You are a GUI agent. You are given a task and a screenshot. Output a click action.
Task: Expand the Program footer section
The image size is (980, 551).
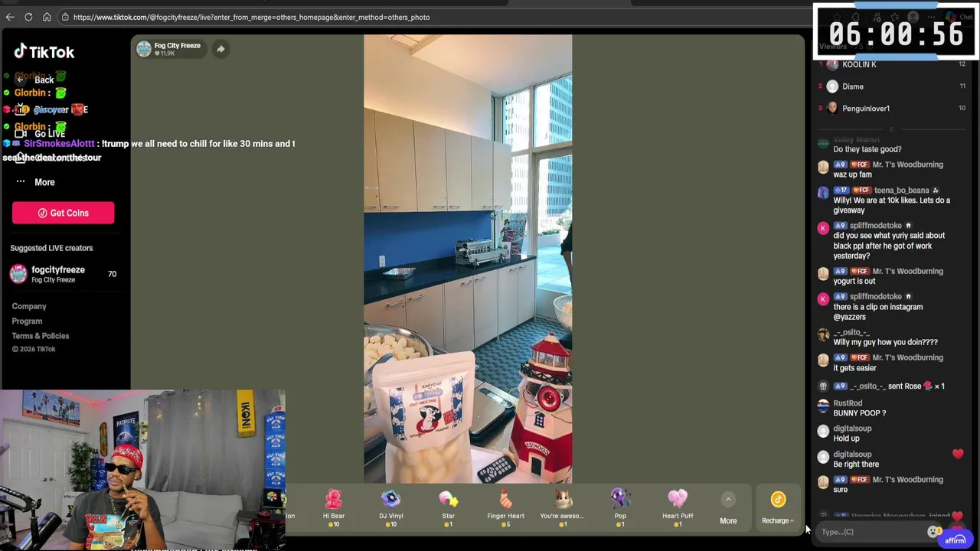pos(27,321)
